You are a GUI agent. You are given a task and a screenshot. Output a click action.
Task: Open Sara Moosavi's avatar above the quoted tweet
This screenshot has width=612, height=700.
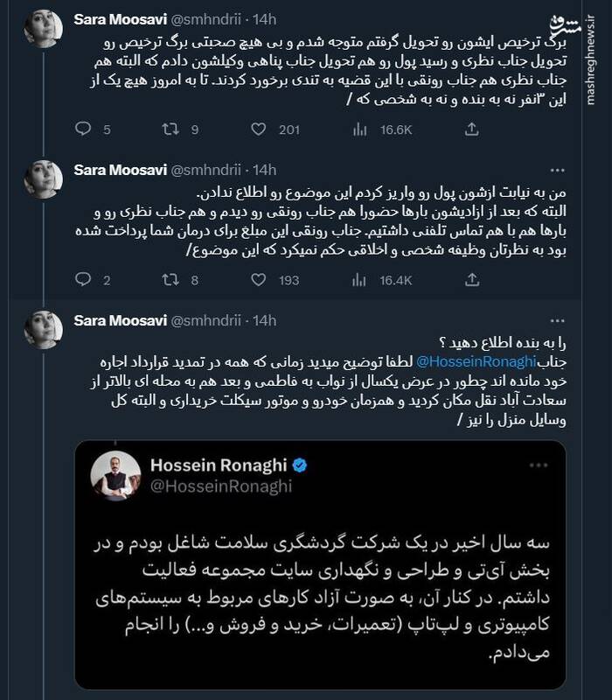[x=42, y=328]
